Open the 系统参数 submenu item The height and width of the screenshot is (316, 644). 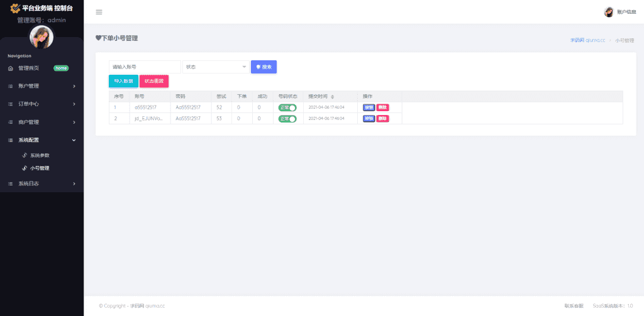point(39,155)
